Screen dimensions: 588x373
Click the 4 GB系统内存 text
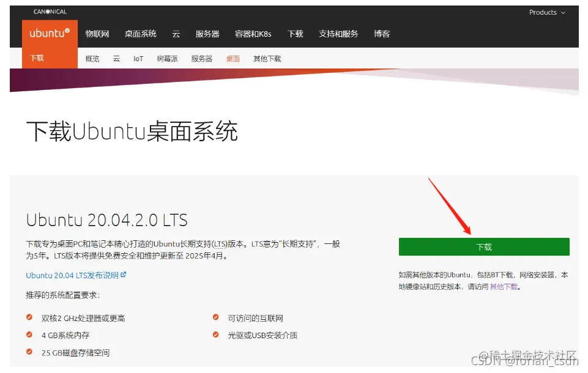click(x=65, y=335)
